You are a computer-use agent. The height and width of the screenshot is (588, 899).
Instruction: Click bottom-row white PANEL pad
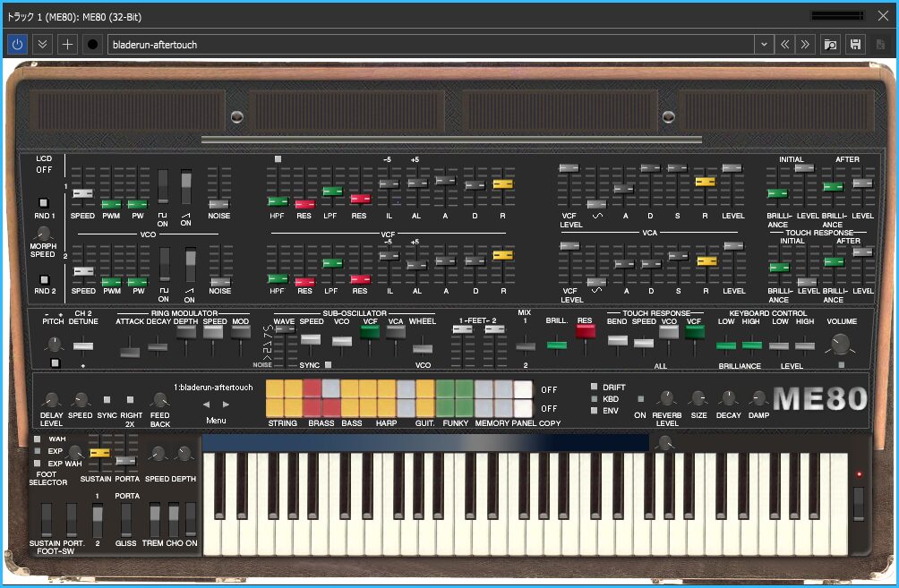pos(523,408)
